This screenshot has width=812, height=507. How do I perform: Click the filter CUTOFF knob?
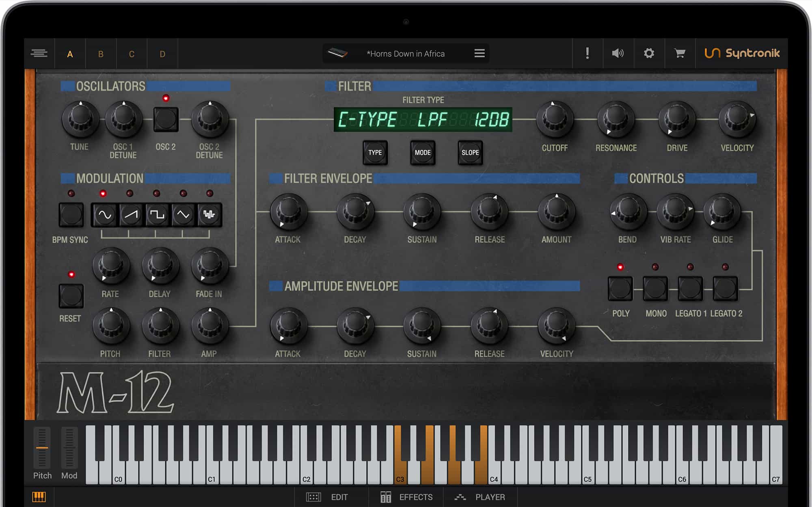tap(555, 119)
